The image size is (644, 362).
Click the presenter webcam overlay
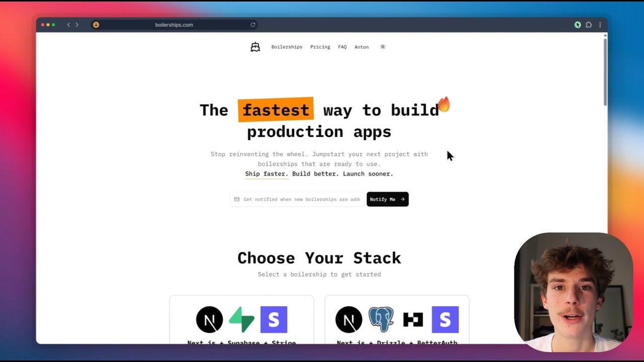573,293
